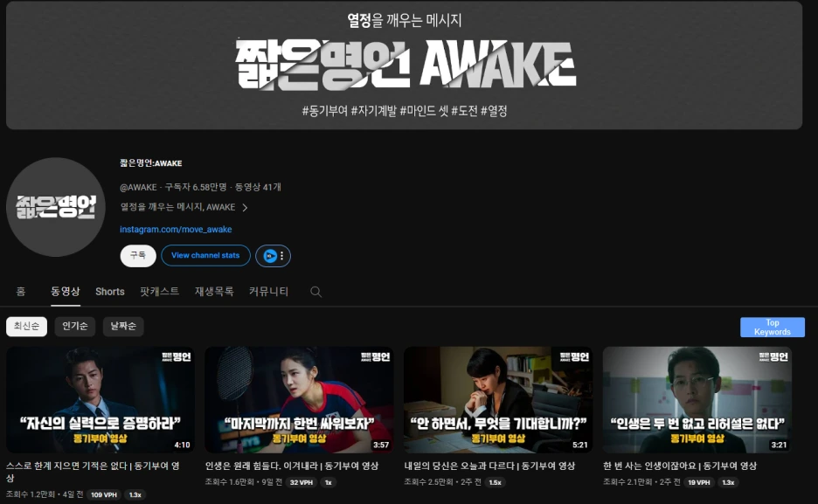Click the 19 VPH badge
Image resolution: width=818 pixels, height=504 pixels.
698,483
